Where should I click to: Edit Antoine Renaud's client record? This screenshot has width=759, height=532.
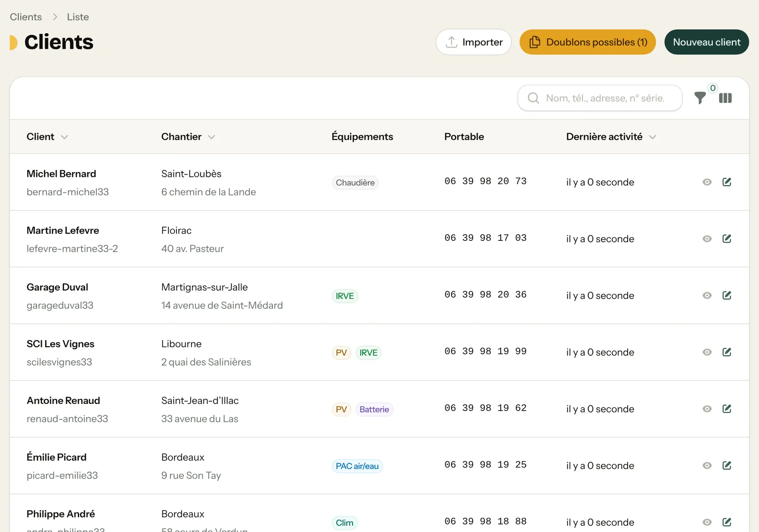click(x=727, y=409)
